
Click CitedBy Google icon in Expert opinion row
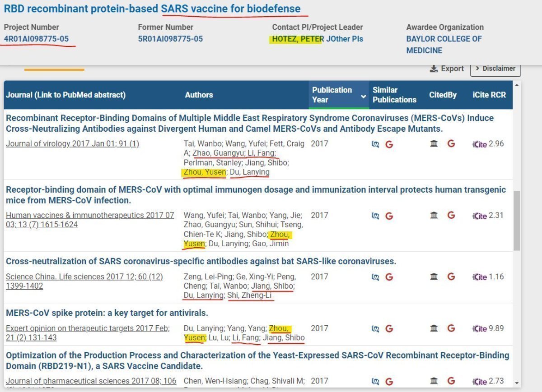coord(451,328)
